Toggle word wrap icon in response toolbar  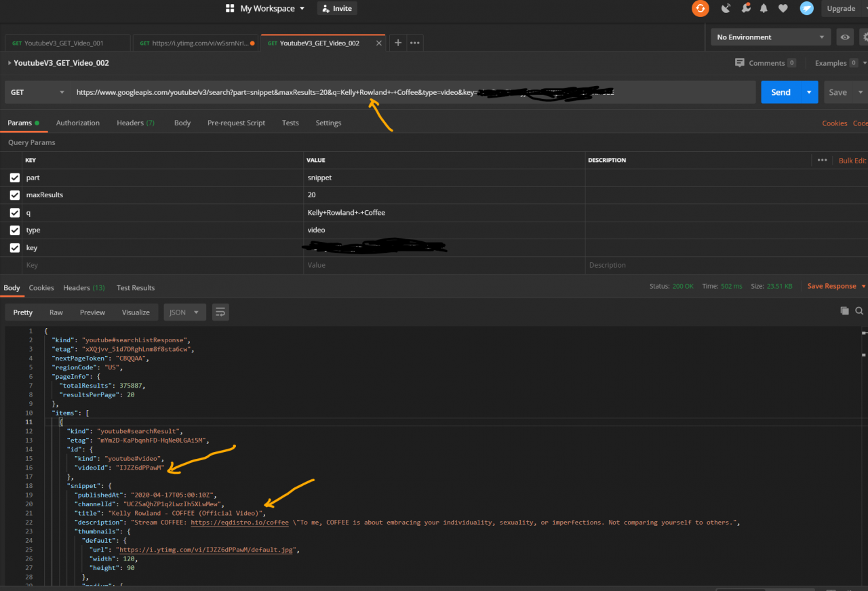coord(220,312)
